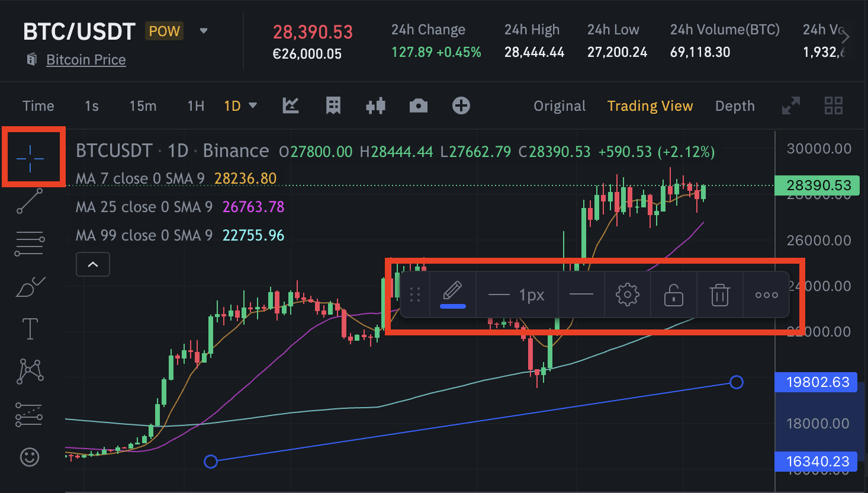Click the 19802.63 price axis label

click(817, 382)
